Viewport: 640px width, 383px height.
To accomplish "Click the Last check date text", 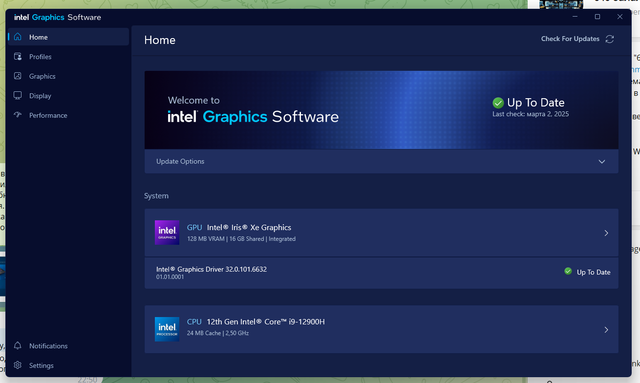I will [x=530, y=114].
